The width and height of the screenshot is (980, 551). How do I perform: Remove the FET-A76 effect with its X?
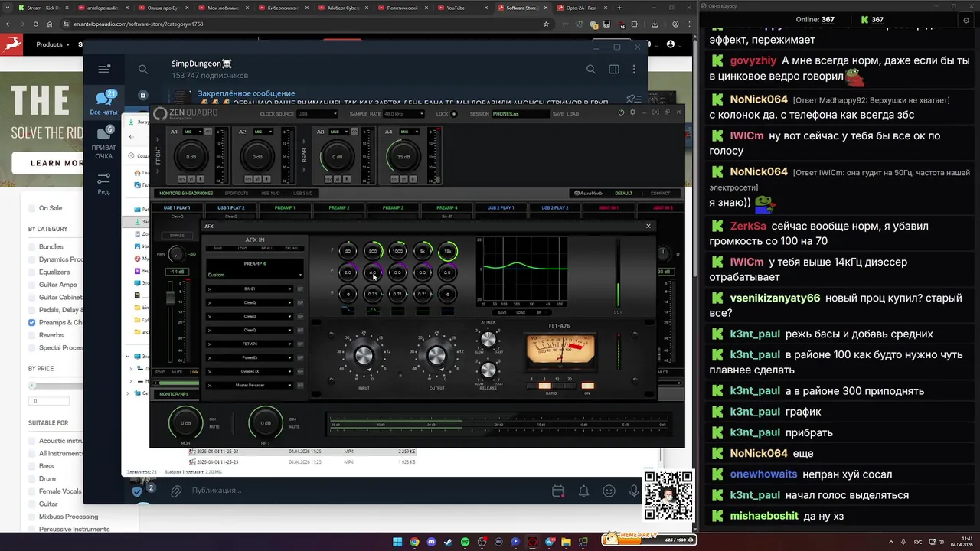point(210,344)
